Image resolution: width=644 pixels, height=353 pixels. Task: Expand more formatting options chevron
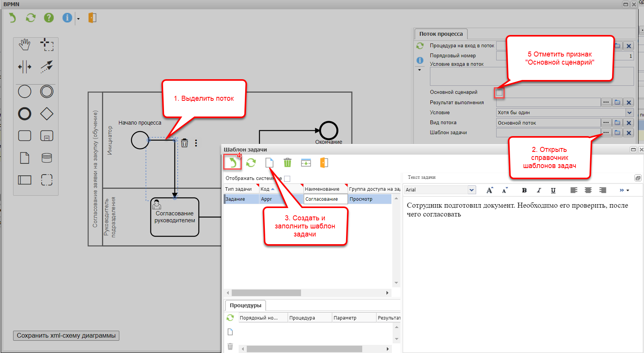[624, 190]
